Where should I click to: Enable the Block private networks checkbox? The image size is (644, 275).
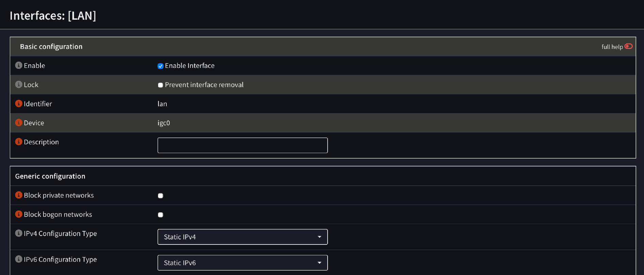(x=161, y=196)
